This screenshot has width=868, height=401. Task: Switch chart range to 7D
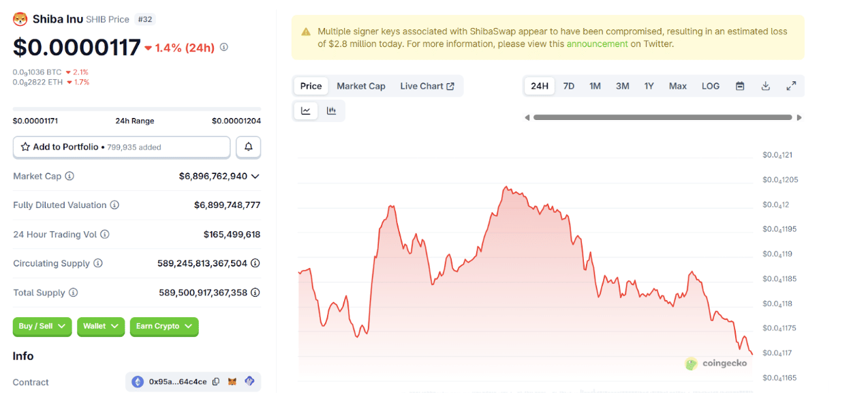click(x=569, y=86)
